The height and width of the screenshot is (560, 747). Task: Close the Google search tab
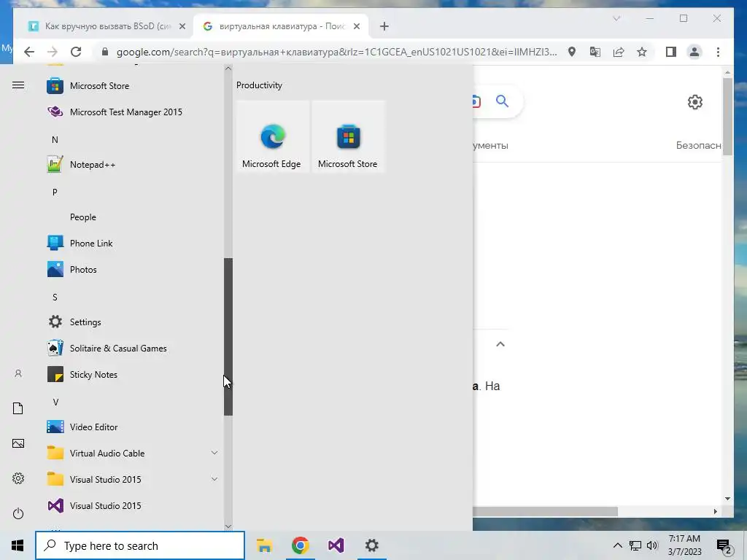(x=356, y=26)
